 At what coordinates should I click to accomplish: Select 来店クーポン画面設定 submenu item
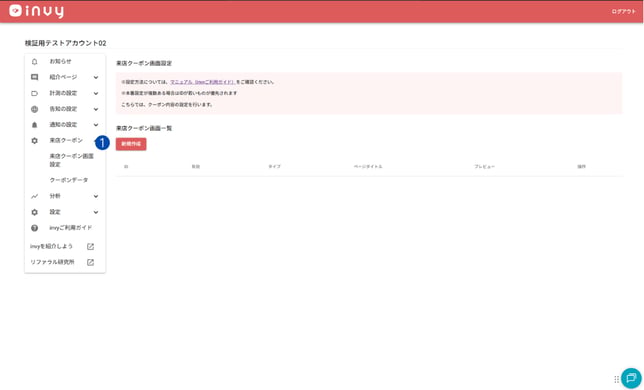point(72,160)
